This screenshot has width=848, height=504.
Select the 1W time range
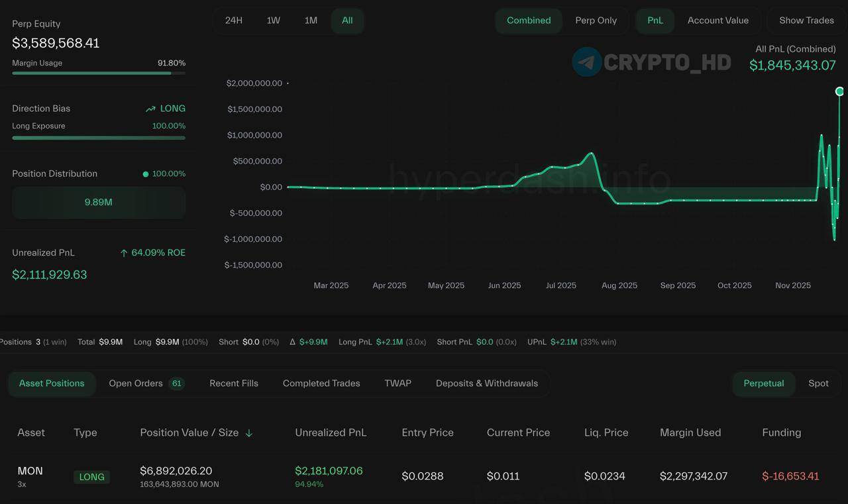(x=273, y=21)
